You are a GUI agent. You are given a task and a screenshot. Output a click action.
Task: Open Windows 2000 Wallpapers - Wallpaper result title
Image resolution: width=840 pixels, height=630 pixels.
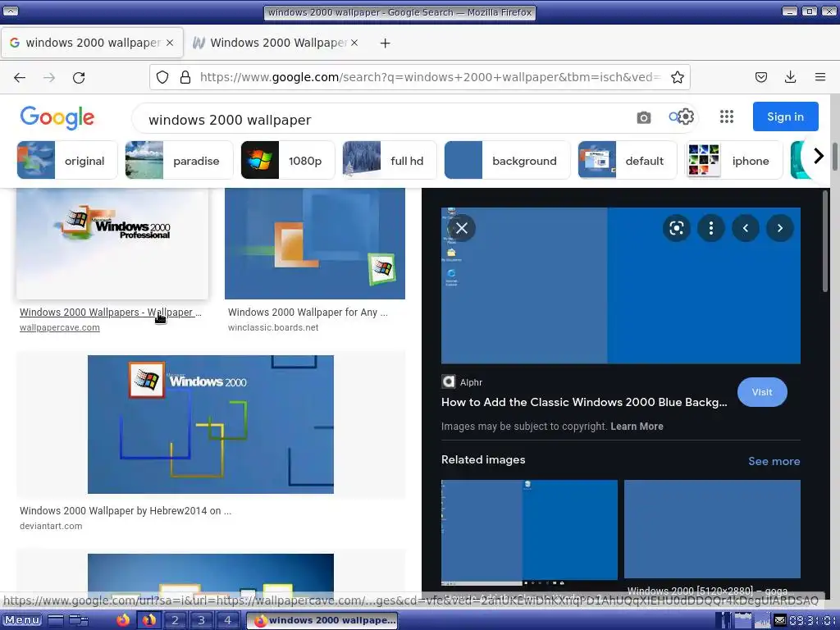point(111,313)
